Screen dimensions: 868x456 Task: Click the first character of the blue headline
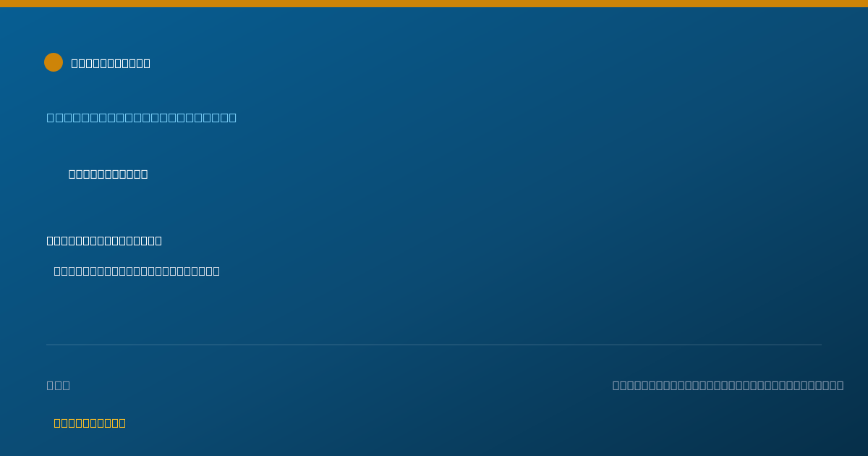pos(51,117)
